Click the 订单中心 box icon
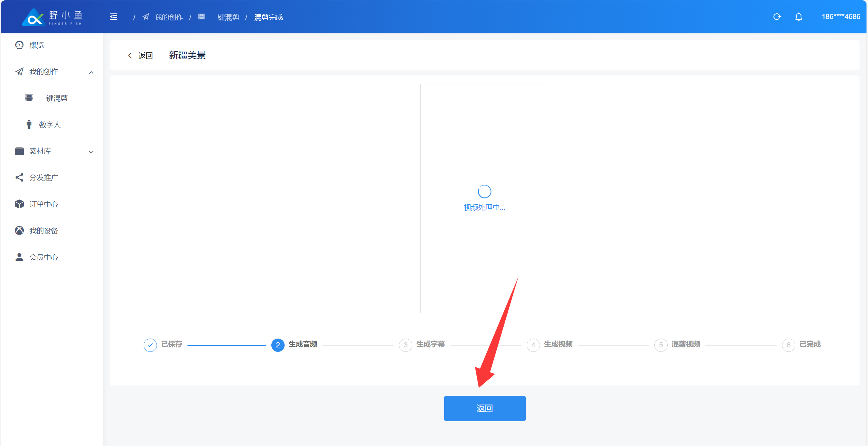 [x=19, y=204]
